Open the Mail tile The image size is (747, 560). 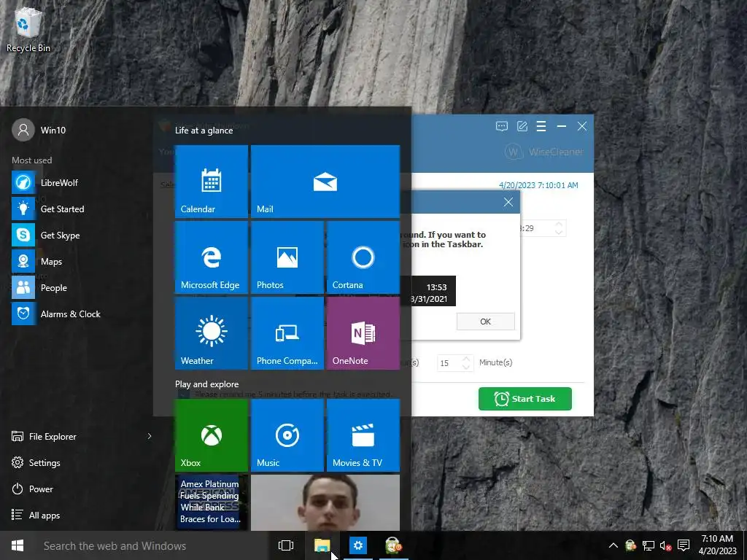[x=325, y=182]
